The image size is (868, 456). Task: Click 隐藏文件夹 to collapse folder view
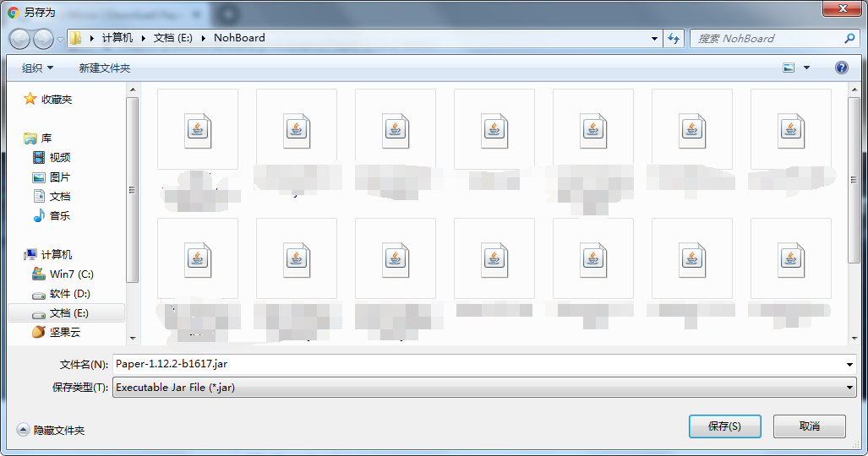(51, 430)
